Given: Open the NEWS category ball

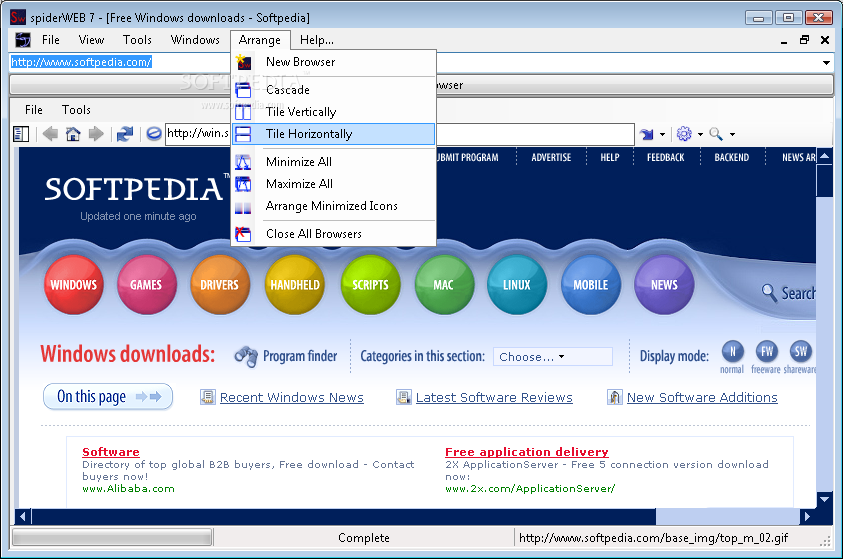Looking at the screenshot, I should [x=664, y=285].
